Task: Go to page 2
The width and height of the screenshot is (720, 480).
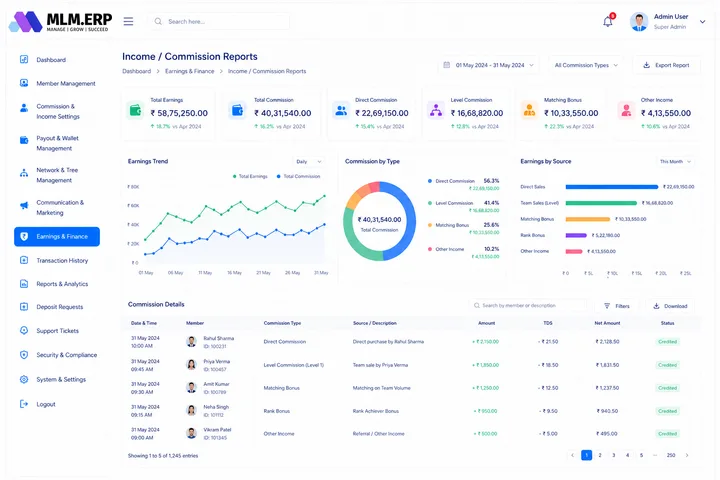Action: (x=600, y=455)
